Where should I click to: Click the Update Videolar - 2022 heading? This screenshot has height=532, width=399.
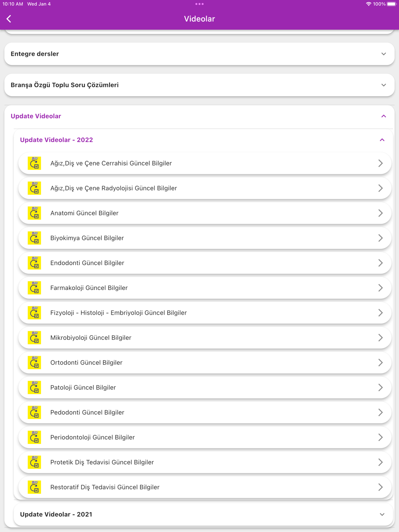56,140
